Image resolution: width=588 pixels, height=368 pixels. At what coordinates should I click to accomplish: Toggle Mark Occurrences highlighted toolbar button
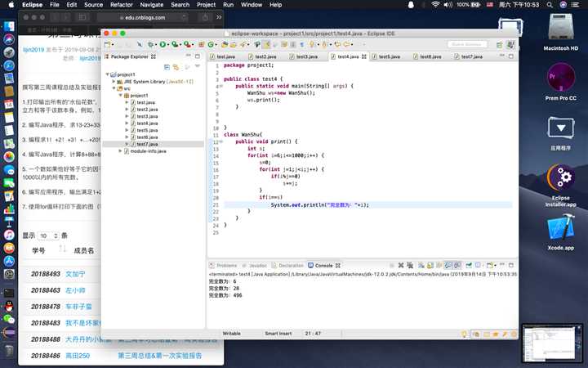[x=266, y=44]
